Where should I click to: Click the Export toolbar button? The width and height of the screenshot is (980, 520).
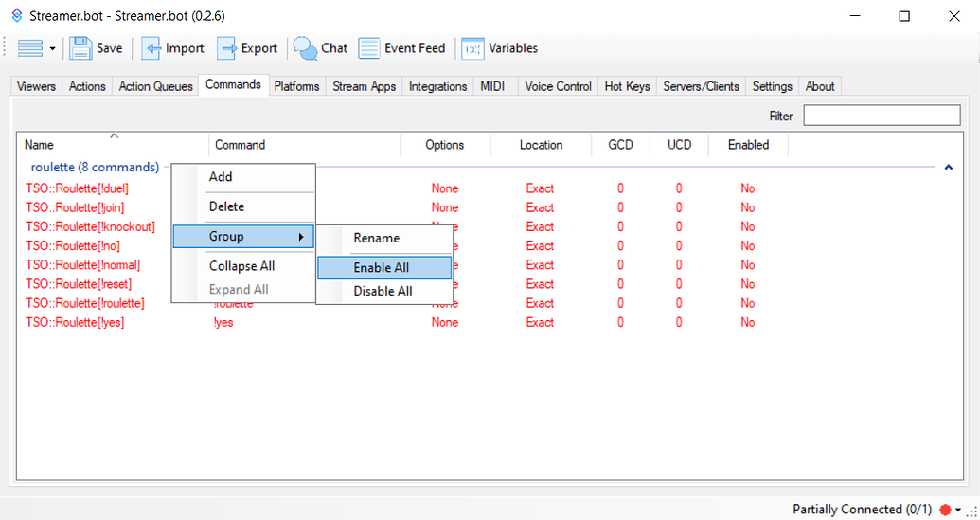click(x=247, y=48)
